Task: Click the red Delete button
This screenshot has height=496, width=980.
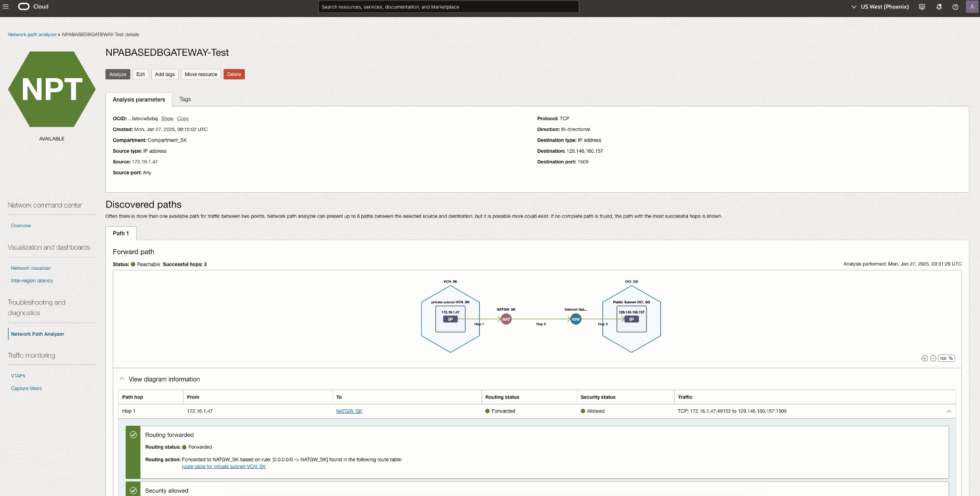Action: point(234,75)
